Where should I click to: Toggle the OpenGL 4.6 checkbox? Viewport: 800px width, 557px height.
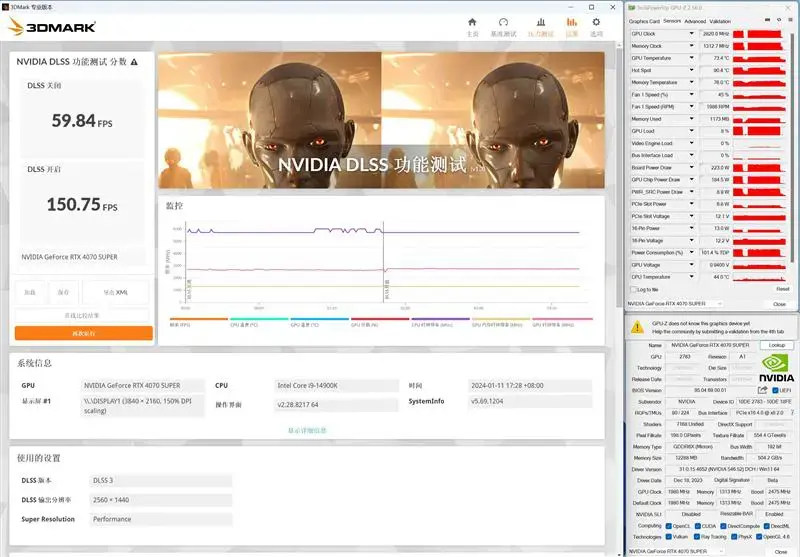(x=759, y=537)
